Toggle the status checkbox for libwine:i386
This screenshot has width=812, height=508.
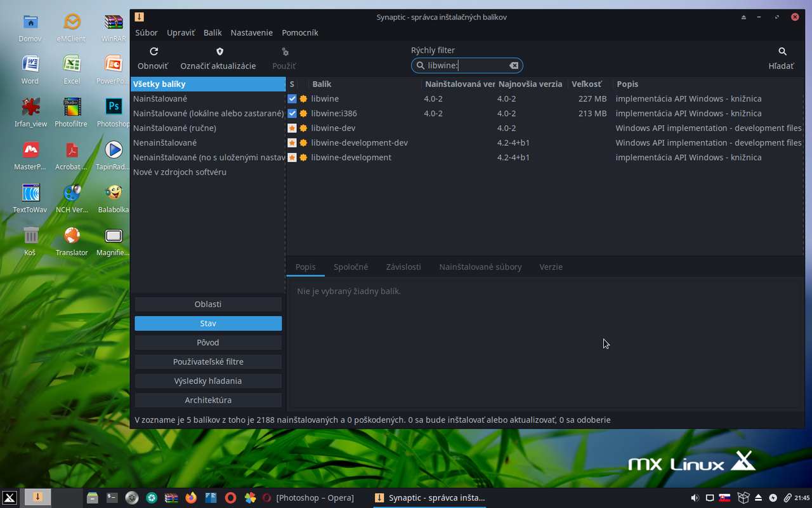coord(292,114)
